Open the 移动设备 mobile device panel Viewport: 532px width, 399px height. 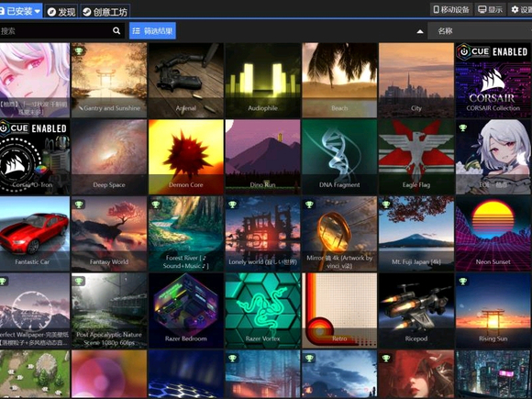451,9
